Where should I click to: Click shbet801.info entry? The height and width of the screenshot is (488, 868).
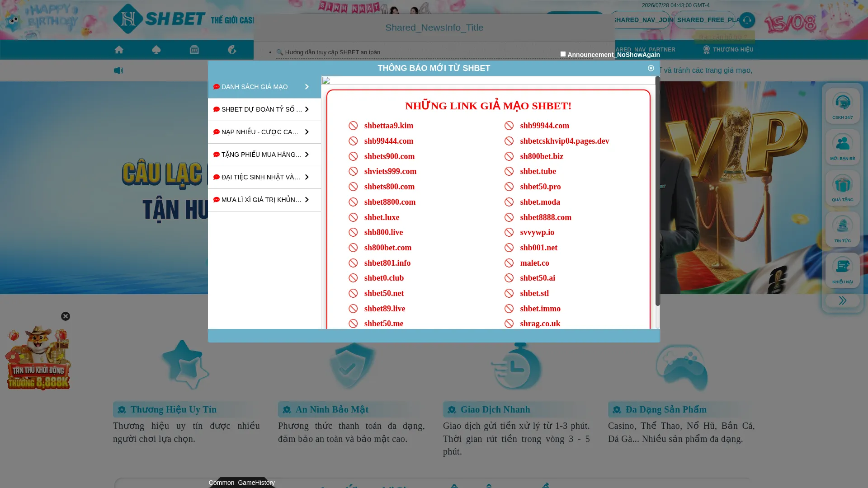387,263
